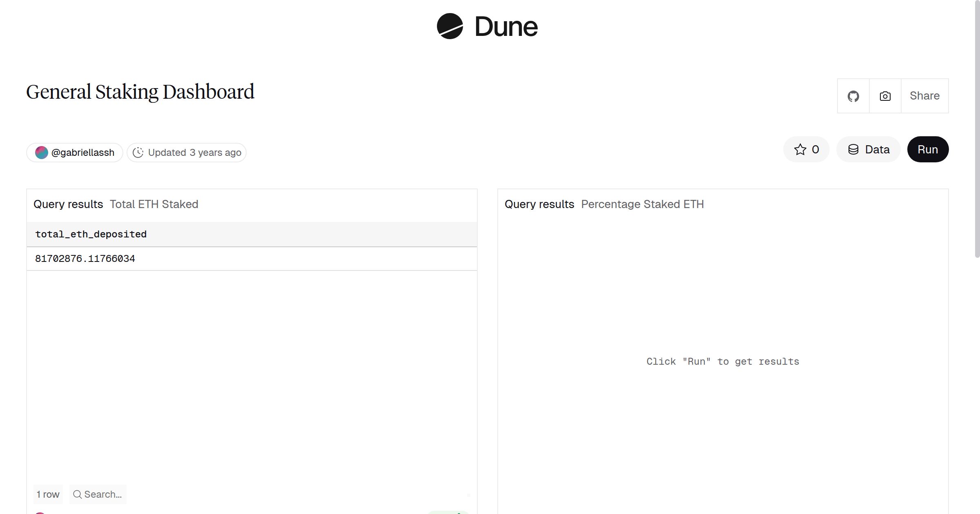Click the star icon showing 0 favorites
Viewport: 980px width, 514px height.
pos(801,149)
